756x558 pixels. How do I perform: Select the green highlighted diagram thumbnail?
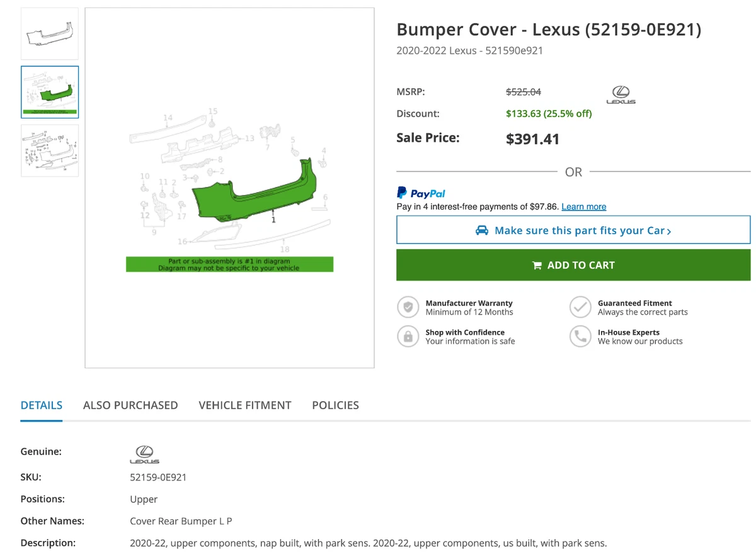[x=50, y=92]
